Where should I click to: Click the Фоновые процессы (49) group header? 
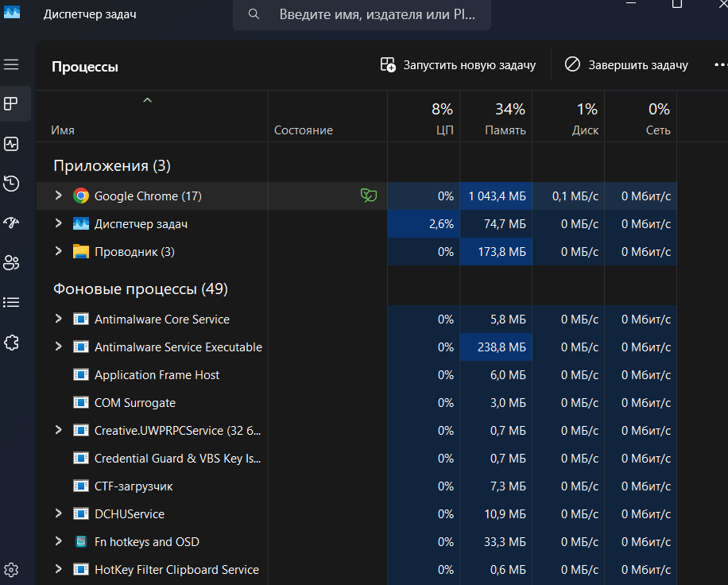pos(141,289)
